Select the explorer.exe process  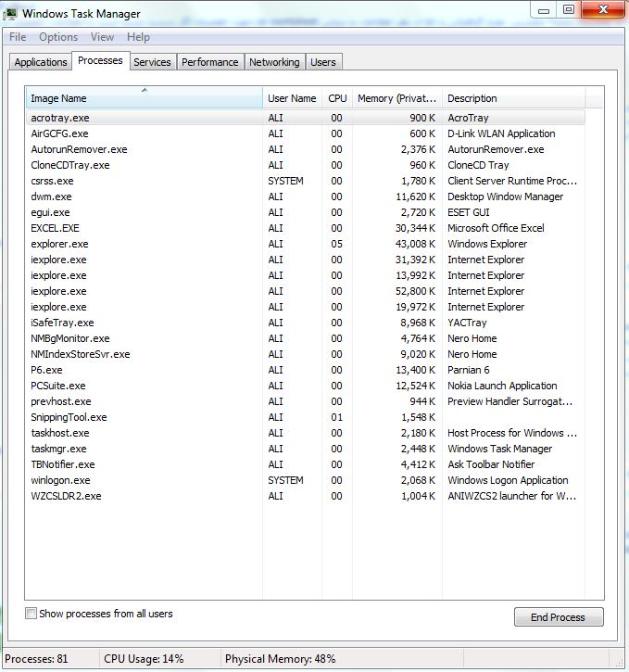(306, 244)
